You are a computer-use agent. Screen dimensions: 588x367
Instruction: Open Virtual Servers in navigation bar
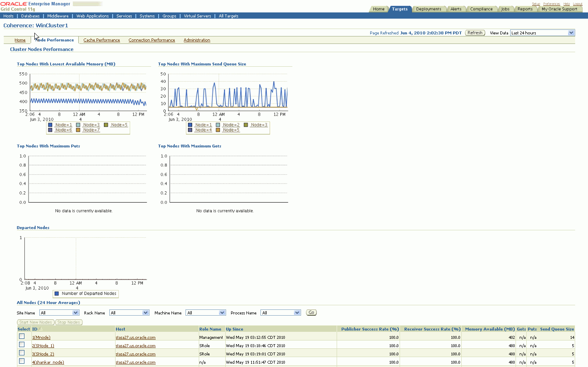[198, 16]
